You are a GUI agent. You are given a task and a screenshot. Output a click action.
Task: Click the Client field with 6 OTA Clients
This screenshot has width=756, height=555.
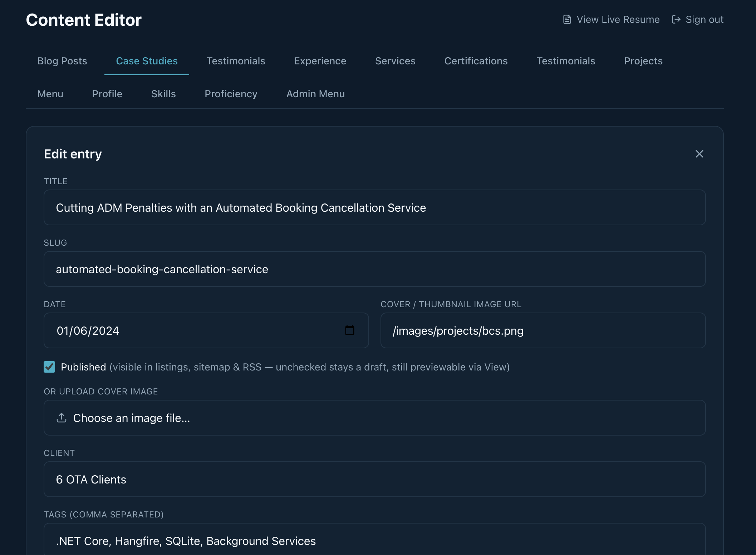coord(374,479)
